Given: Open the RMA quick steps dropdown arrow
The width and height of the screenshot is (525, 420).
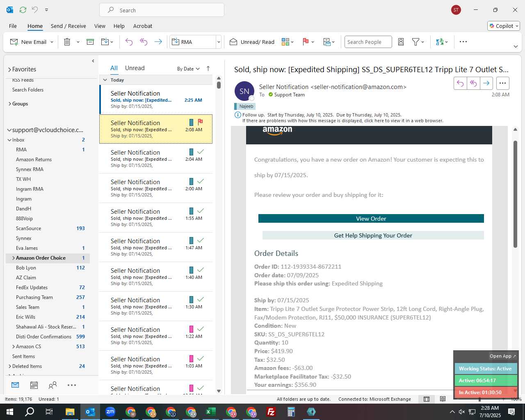Looking at the screenshot, I should 219,42.
